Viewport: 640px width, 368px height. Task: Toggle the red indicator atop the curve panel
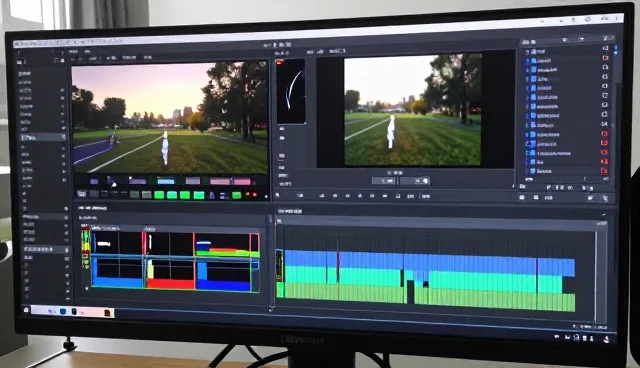[x=280, y=62]
